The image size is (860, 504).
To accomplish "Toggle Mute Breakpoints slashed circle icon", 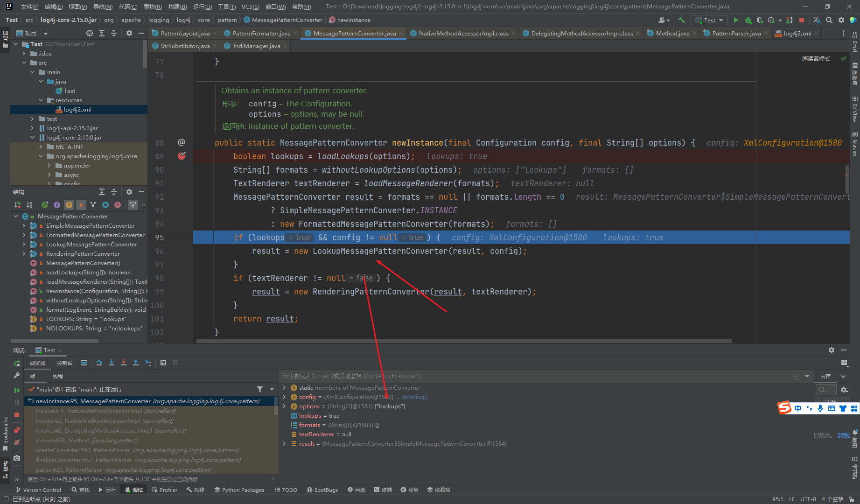I will click(x=17, y=442).
